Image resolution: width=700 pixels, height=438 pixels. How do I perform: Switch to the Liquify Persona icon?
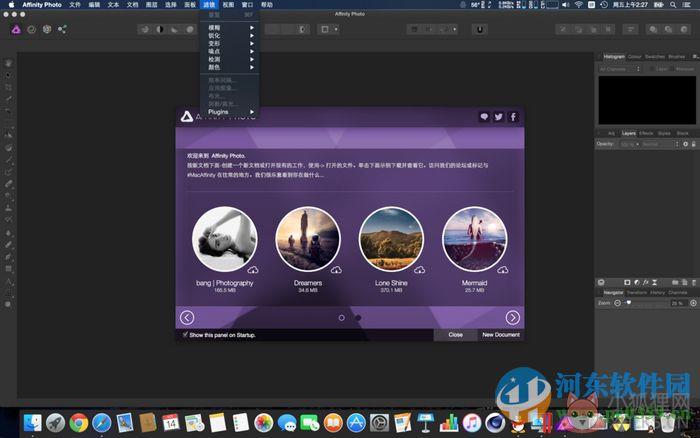pyautogui.click(x=32, y=29)
